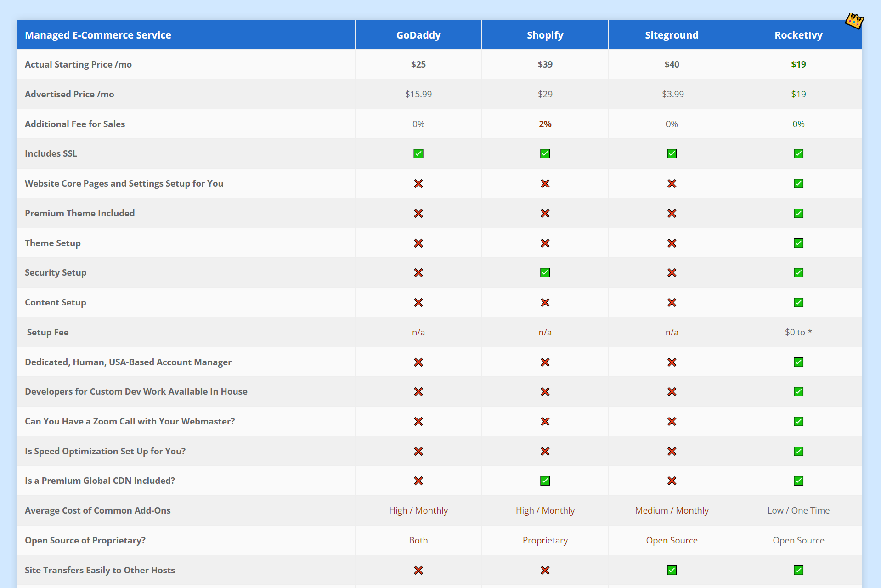Click GoDaddy's $15.99 advertised price
This screenshot has width=881, height=588.
pos(418,94)
